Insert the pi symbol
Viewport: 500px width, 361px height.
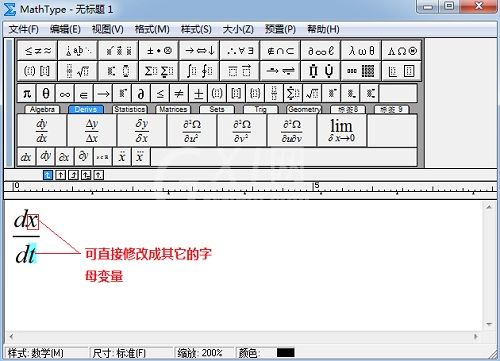[x=27, y=93]
